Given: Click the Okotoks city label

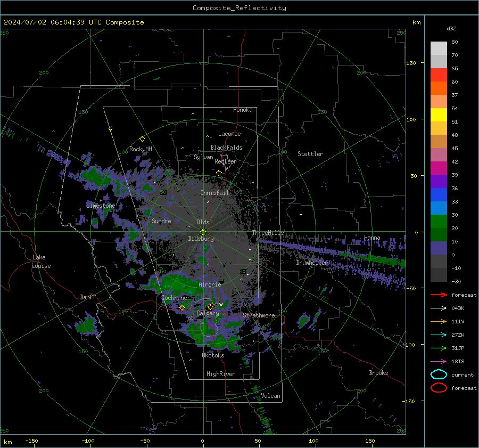Looking at the screenshot, I should 213,355.
